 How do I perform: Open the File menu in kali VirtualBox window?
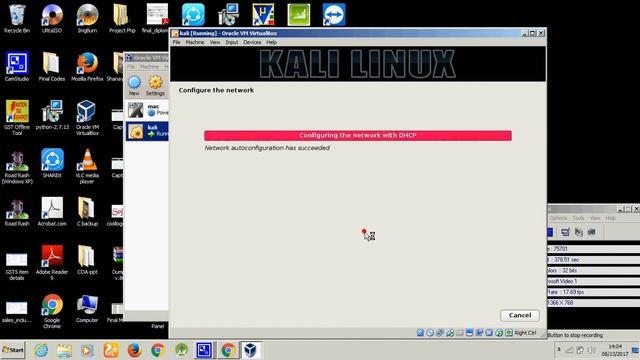pyautogui.click(x=176, y=42)
